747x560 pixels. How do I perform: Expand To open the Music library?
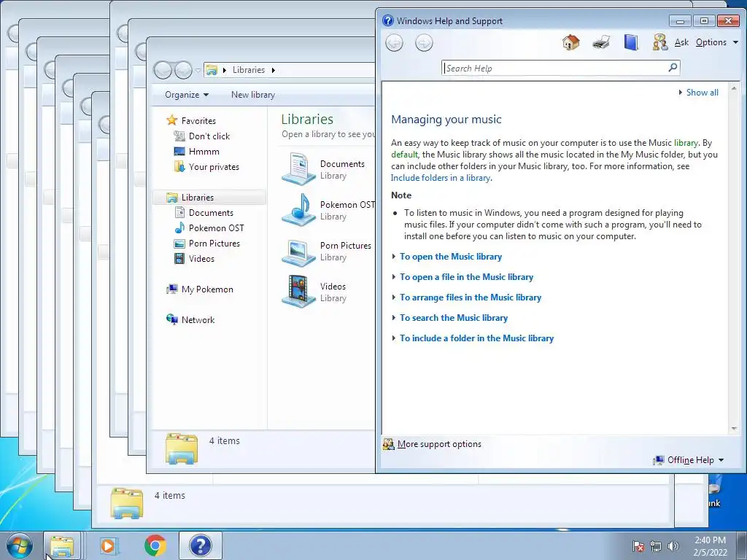pos(451,256)
